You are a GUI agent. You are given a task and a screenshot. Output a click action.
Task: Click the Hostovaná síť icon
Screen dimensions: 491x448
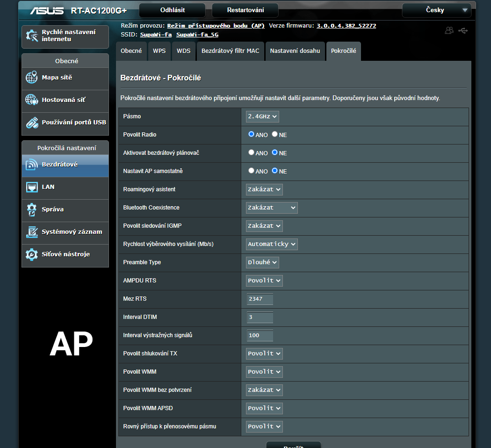(32, 100)
